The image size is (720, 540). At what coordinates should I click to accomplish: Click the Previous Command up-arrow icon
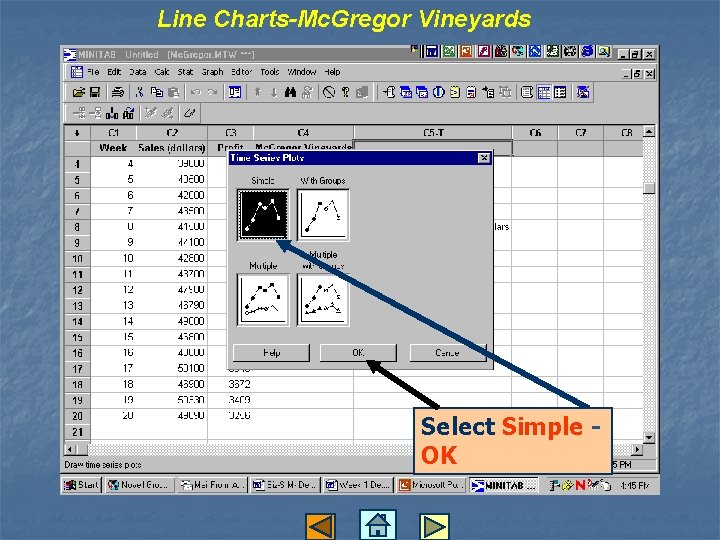tap(257, 92)
